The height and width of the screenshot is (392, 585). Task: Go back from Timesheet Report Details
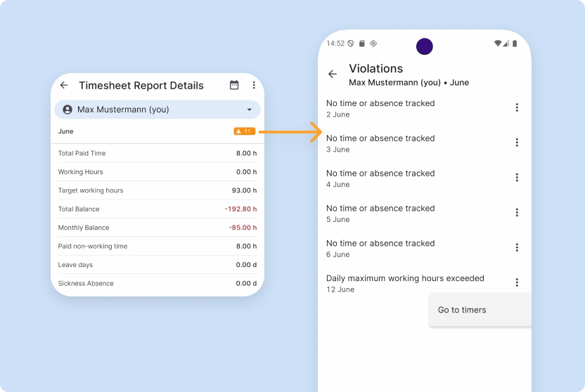coord(64,85)
